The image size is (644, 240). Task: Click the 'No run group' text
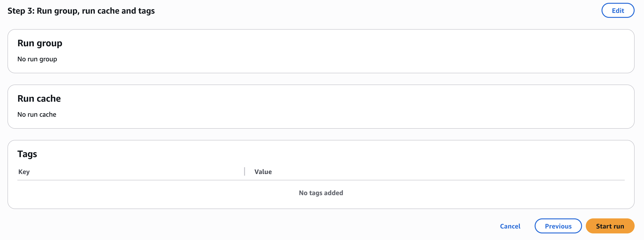click(x=37, y=59)
